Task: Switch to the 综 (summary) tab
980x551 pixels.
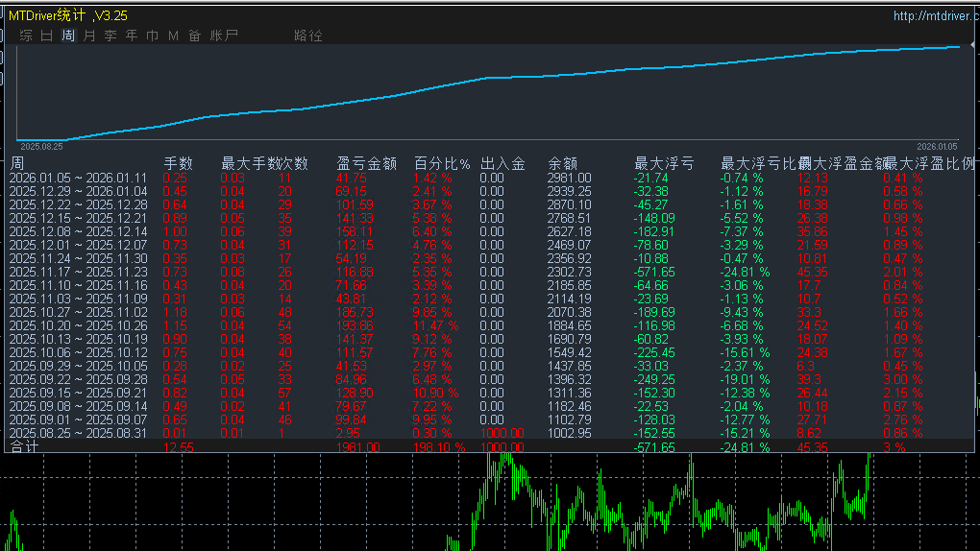Action: [x=26, y=36]
